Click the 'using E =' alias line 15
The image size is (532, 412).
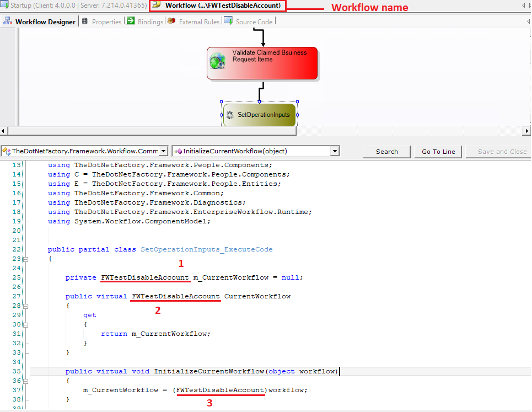(164, 184)
